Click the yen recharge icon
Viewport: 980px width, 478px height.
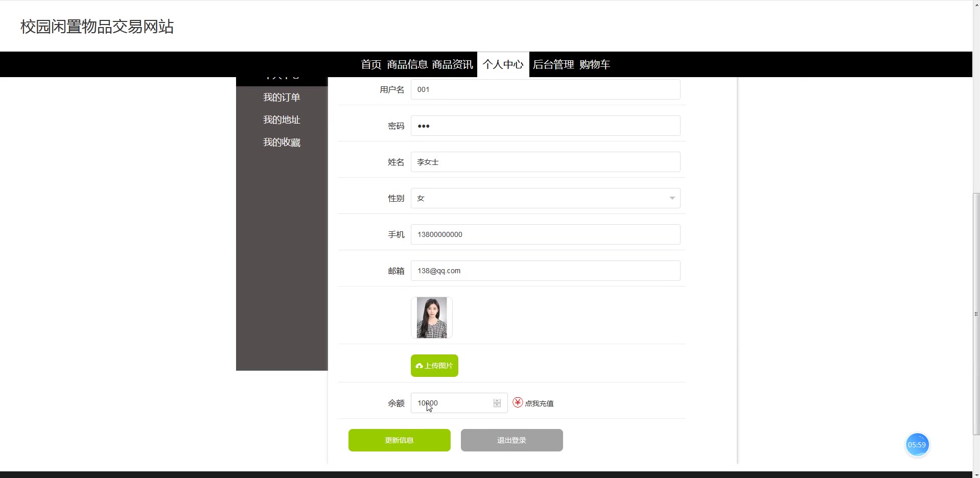(518, 402)
